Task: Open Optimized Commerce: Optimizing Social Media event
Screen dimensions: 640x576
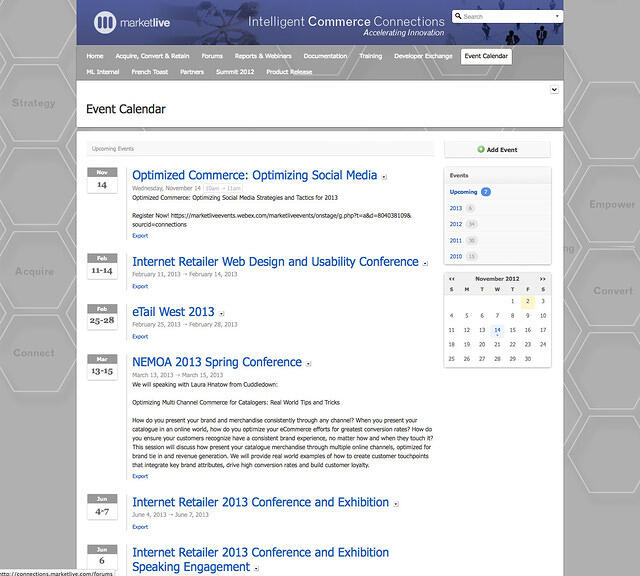Action: point(254,175)
